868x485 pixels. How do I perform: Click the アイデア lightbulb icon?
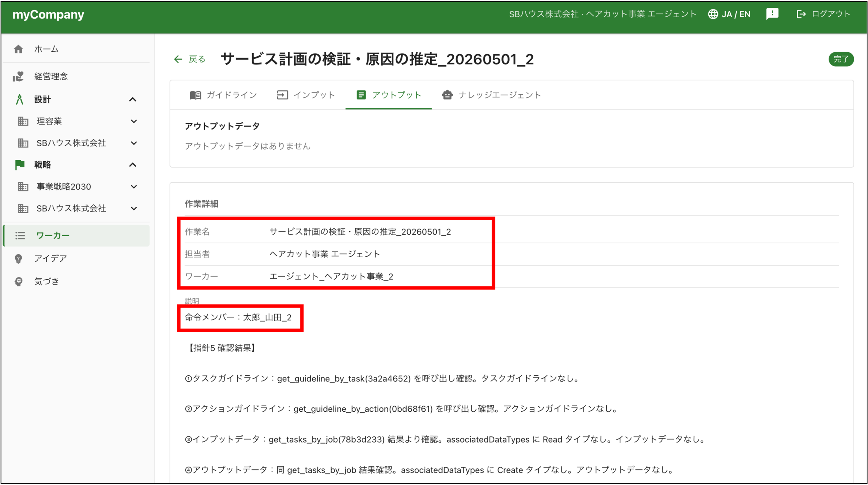coord(18,259)
